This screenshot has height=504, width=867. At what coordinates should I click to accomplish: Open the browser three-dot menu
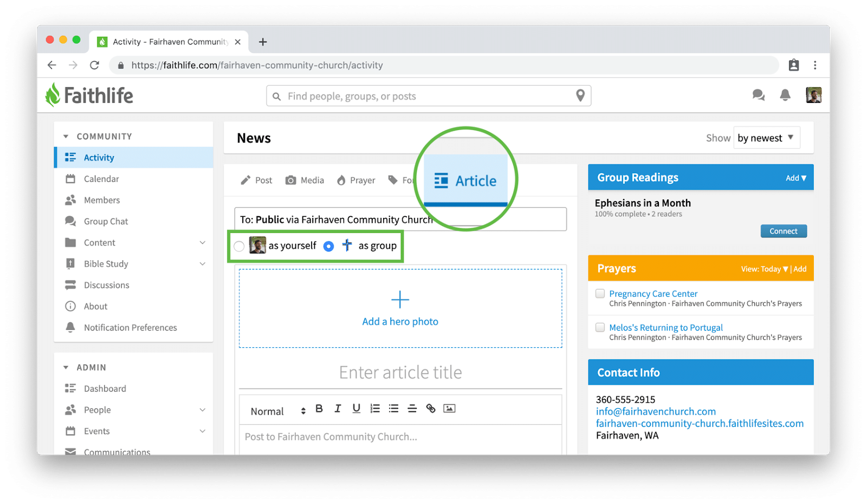coord(815,65)
